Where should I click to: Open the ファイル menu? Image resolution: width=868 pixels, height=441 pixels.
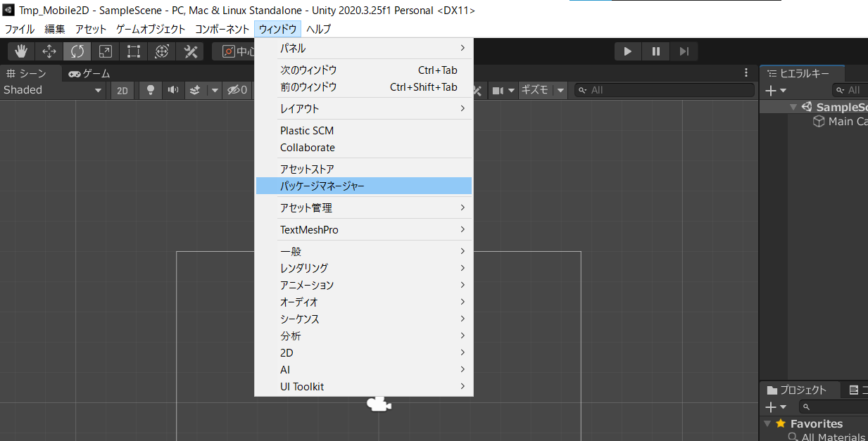coord(20,29)
